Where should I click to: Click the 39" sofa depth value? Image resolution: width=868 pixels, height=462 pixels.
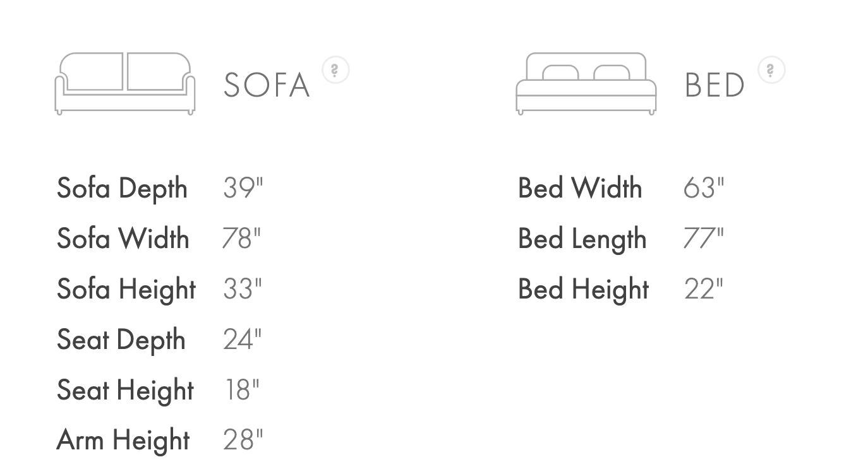point(243,188)
